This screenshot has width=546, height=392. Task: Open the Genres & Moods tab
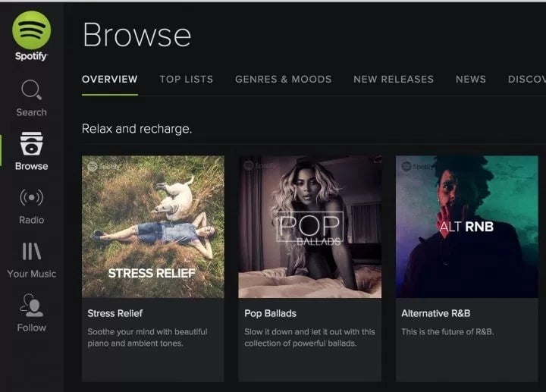click(283, 79)
